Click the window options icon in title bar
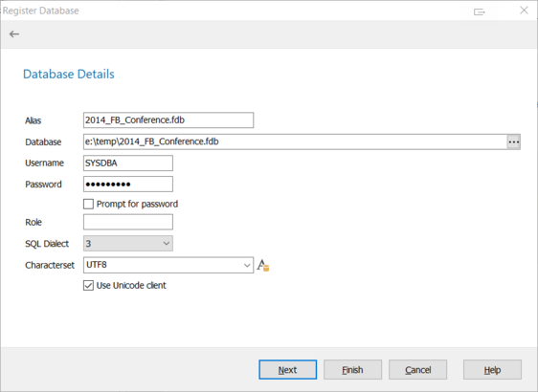This screenshot has height=392, width=538. 480,11
